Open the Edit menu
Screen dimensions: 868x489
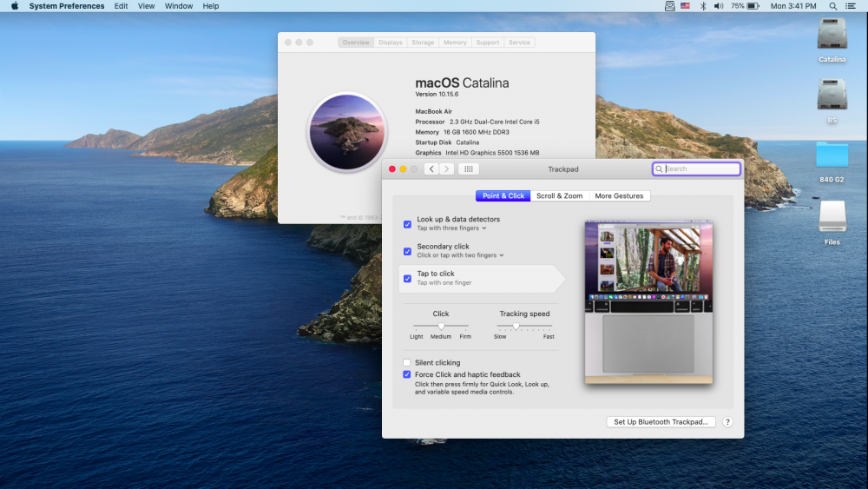click(121, 6)
